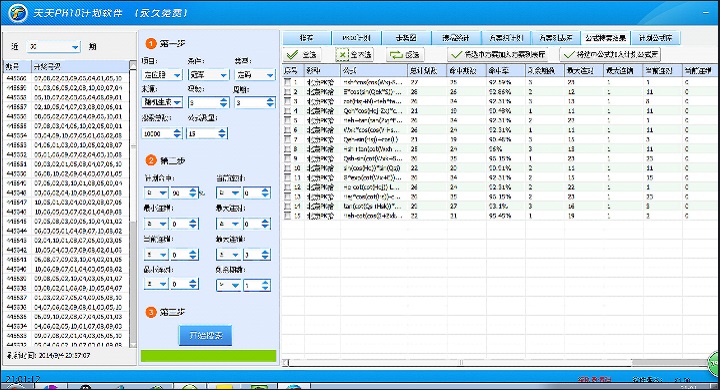Open comparison dropdown under 最小连错
720x390 pixels.
tap(156, 224)
